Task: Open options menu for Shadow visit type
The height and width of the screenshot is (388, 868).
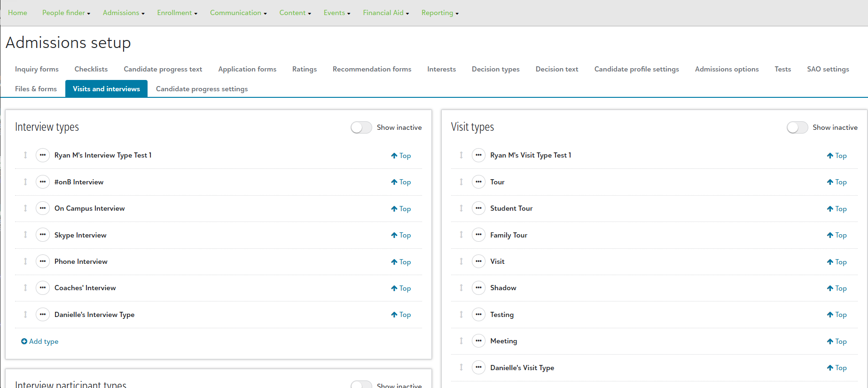Action: 478,288
